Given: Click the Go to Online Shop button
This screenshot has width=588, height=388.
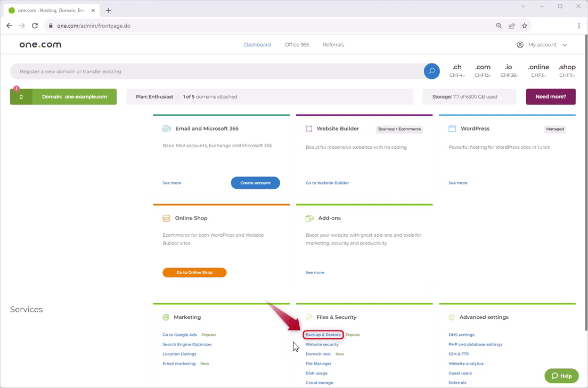Looking at the screenshot, I should 194,272.
